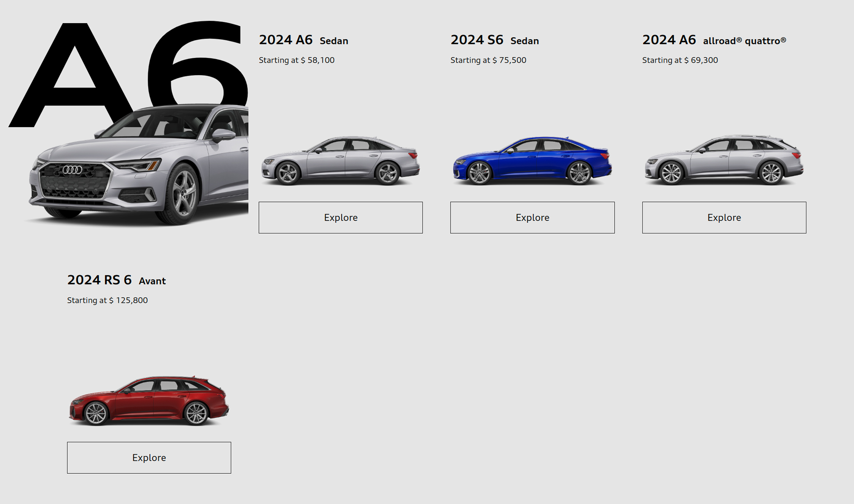Click the large front-view A6 hero image

point(138,165)
